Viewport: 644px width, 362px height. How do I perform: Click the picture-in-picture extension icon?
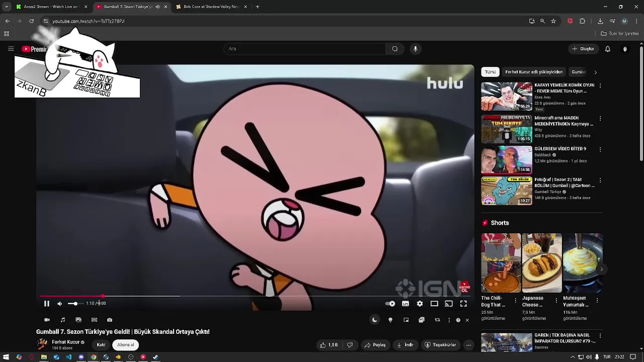pos(406,320)
